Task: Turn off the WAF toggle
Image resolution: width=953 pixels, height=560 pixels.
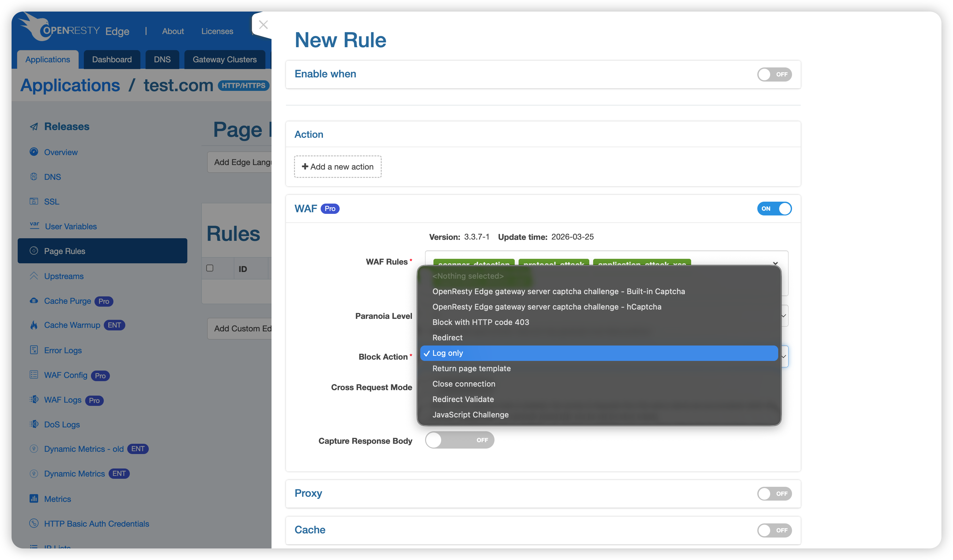Action: [x=774, y=209]
